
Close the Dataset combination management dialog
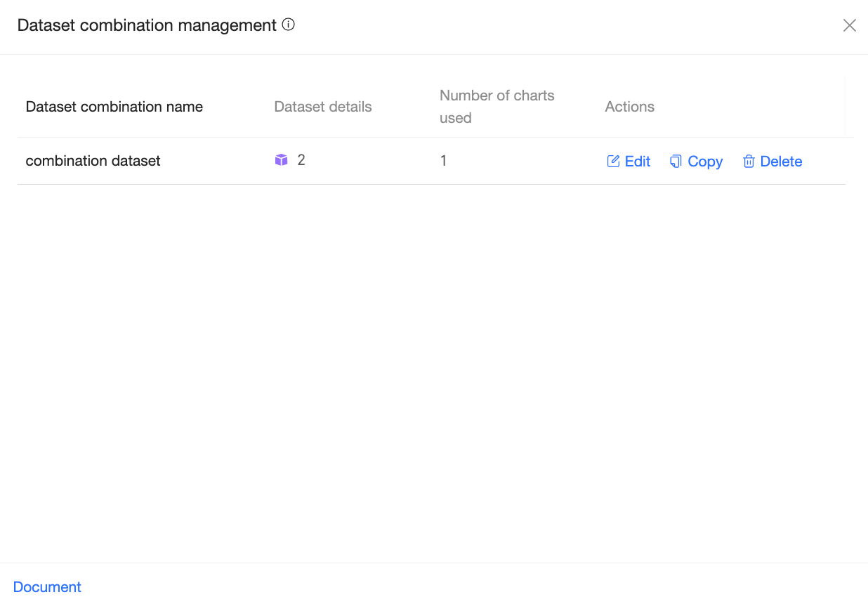(x=849, y=26)
